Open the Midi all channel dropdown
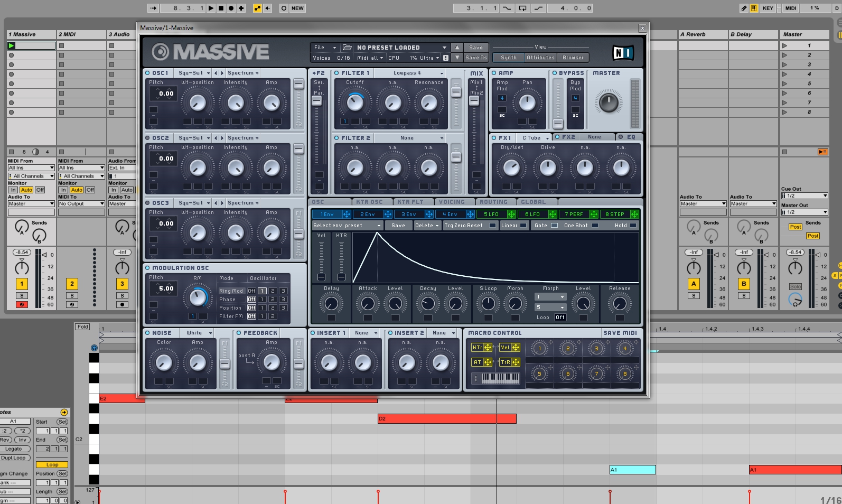This screenshot has width=842, height=504. [370, 58]
